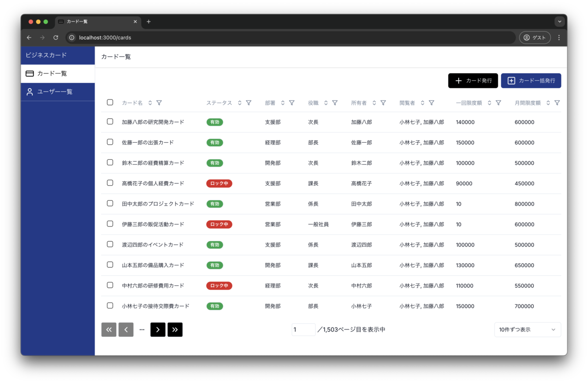Open the 10件ずつ表示 page size dropdown
Viewport: 588px width, 383px height.
pyautogui.click(x=527, y=330)
